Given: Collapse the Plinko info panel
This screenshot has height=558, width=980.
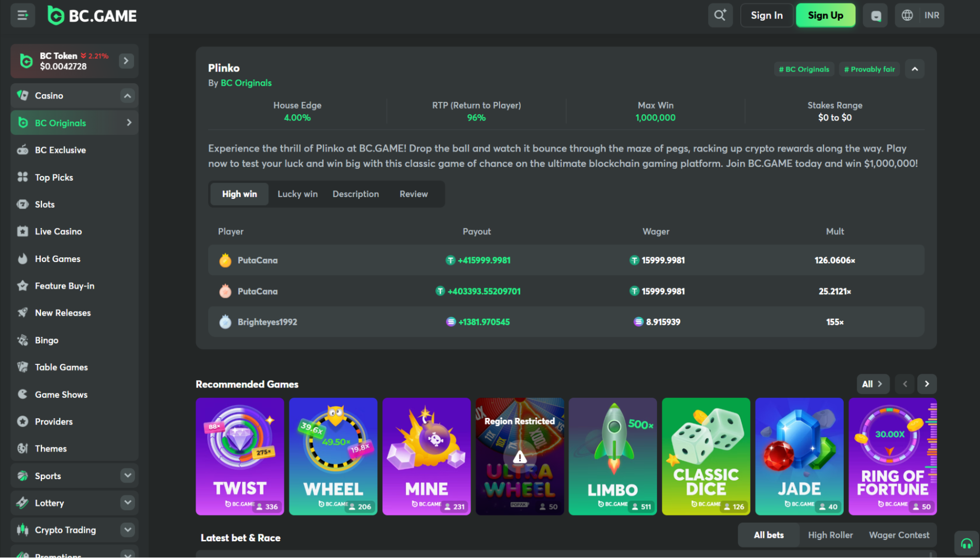Looking at the screenshot, I should pyautogui.click(x=915, y=69).
